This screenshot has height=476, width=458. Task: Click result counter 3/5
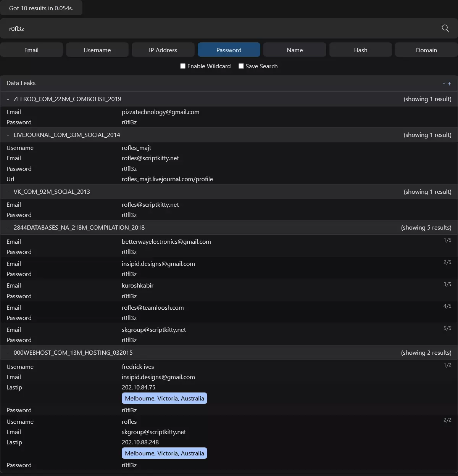tap(447, 284)
